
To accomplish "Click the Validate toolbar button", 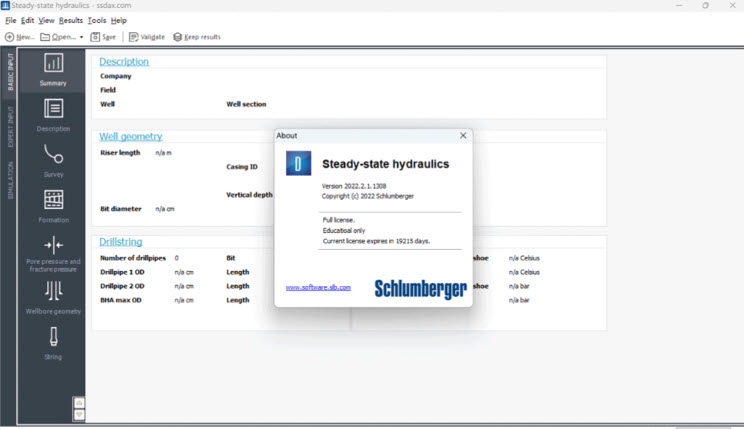I will coord(146,37).
